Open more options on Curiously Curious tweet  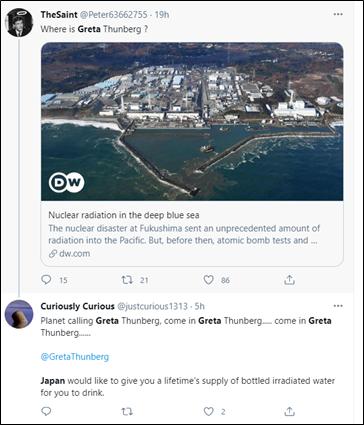[x=338, y=306]
